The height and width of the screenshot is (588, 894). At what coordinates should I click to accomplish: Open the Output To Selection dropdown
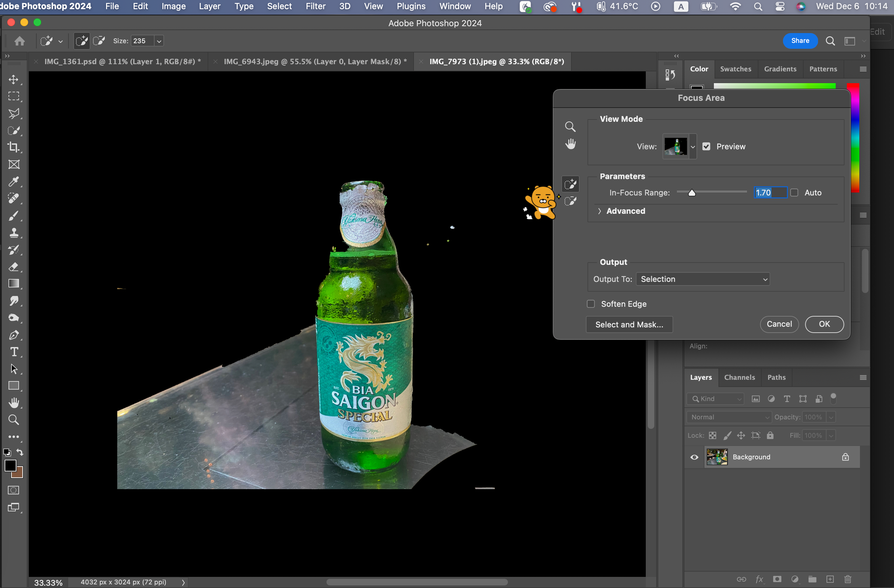(x=702, y=279)
